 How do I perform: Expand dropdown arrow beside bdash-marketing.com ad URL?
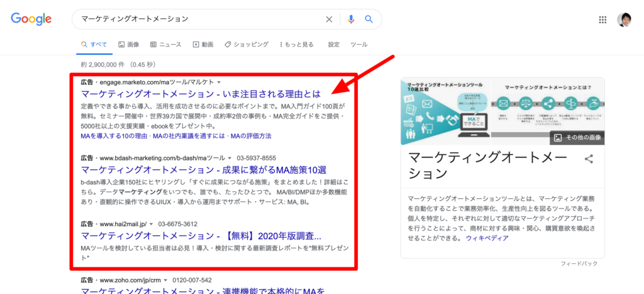tap(230, 158)
